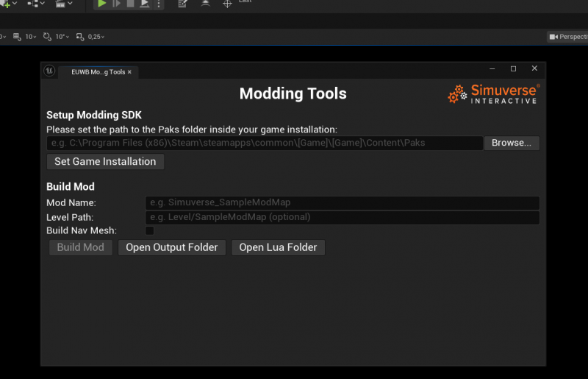Open the Blueprints node-graph dropdown

coord(36,4)
